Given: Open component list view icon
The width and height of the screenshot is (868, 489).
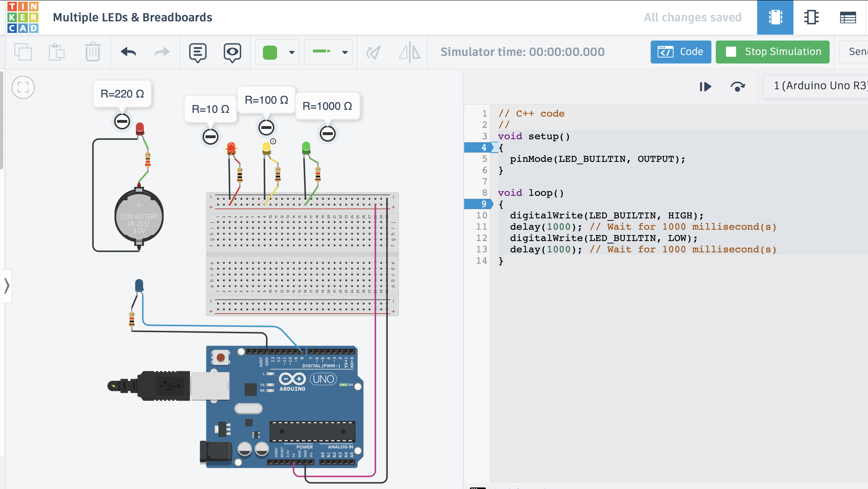Looking at the screenshot, I should coord(848,17).
